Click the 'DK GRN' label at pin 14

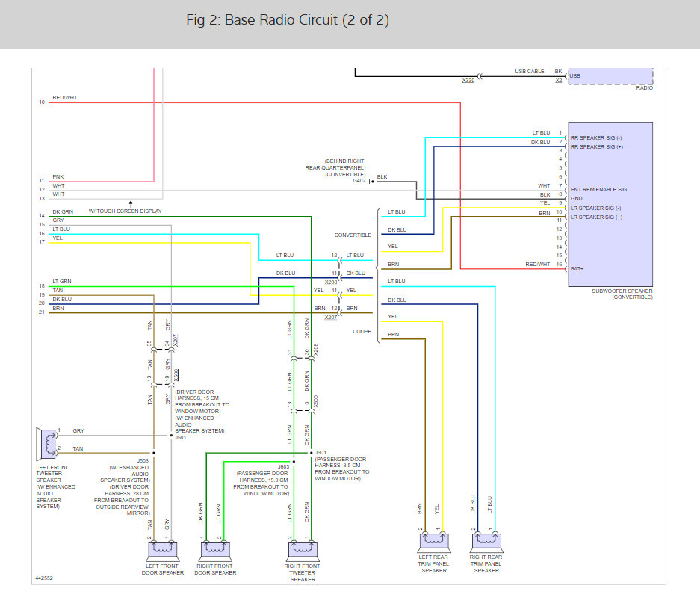pyautogui.click(x=63, y=212)
